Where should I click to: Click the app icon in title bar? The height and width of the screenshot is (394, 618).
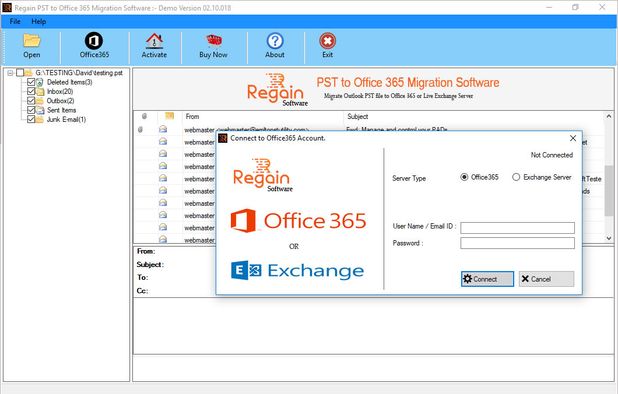click(x=7, y=7)
